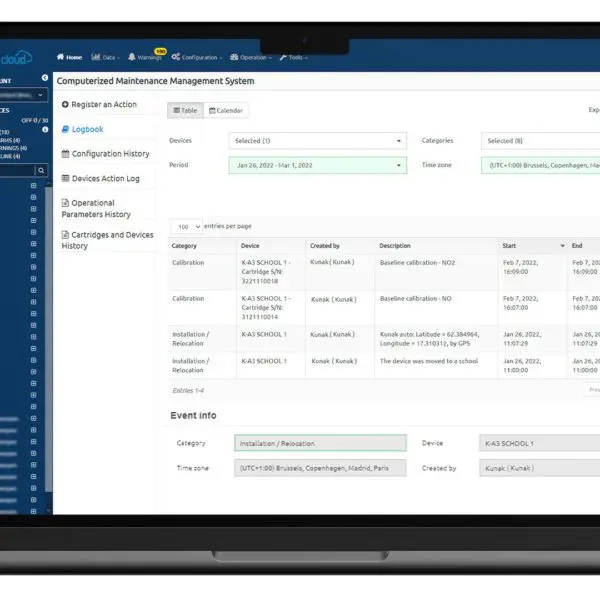Collapse the left sidebar using arrow icon
This screenshot has height=600, width=600.
click(45, 78)
